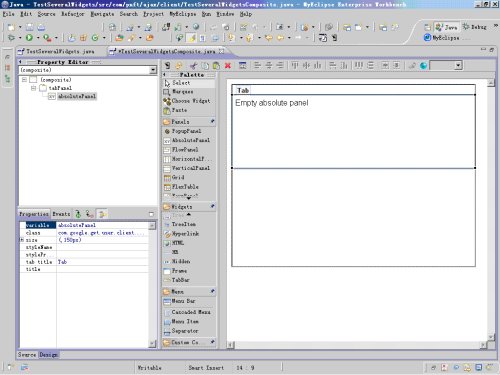
Task: Select the TreeItem widget in palette
Action: point(180,224)
